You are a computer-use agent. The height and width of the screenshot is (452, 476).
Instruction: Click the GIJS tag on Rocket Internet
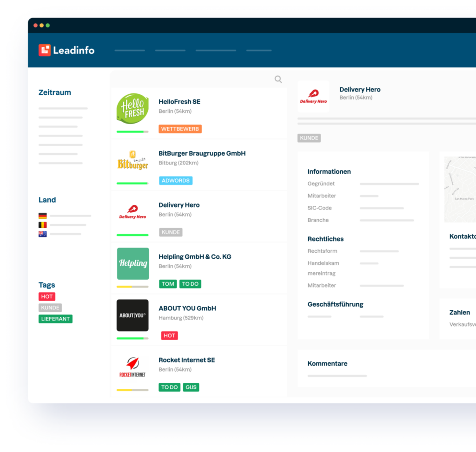point(191,387)
